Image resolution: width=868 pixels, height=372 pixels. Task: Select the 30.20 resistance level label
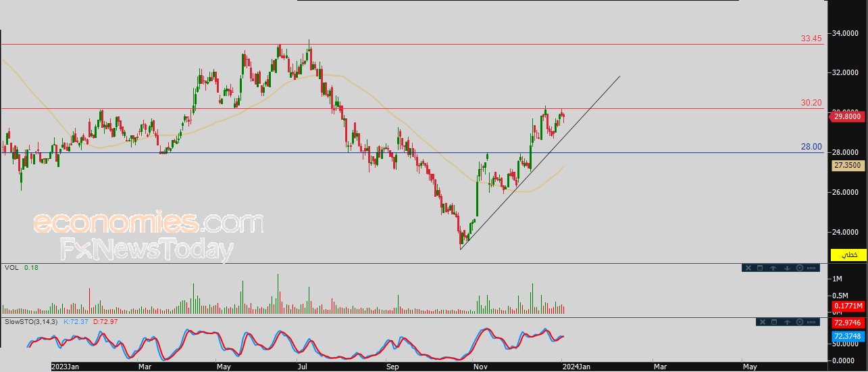click(x=811, y=103)
